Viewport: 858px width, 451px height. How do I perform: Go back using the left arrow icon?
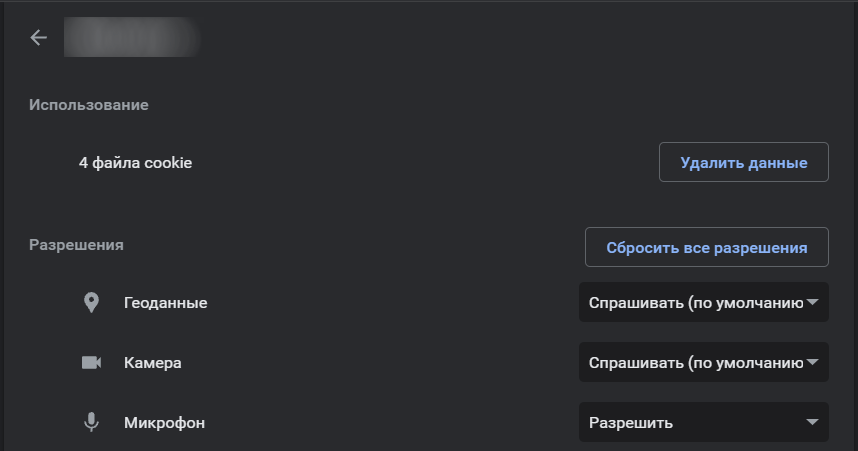[38, 38]
